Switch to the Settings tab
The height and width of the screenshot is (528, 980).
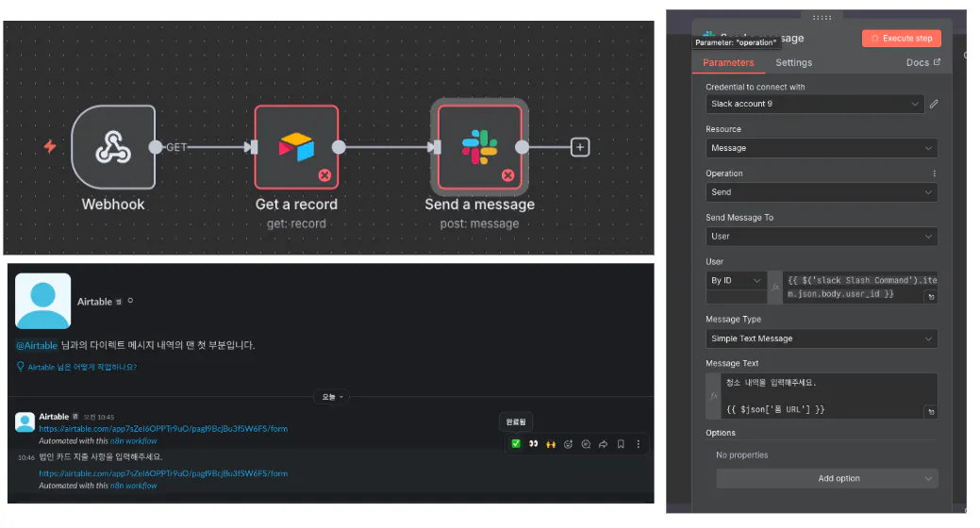[794, 62]
